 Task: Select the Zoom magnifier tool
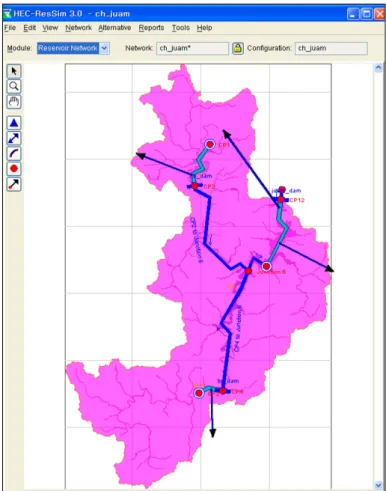tap(14, 87)
